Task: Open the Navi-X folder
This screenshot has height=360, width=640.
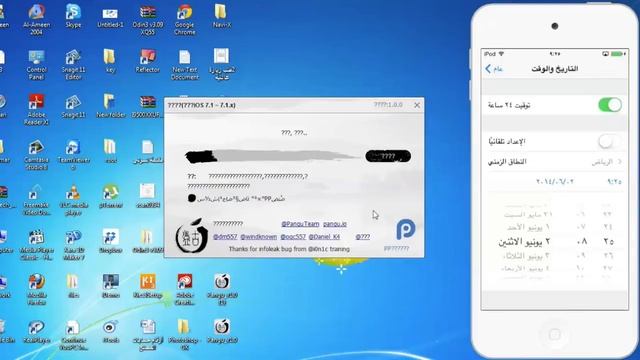Action: pos(222,16)
